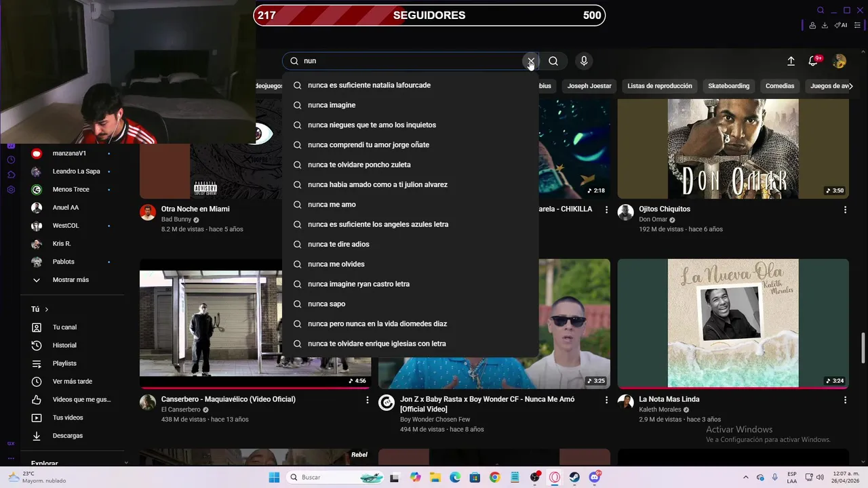868x488 pixels.
Task: Select the 'Listas de reproducción' filter chip
Action: 660,86
